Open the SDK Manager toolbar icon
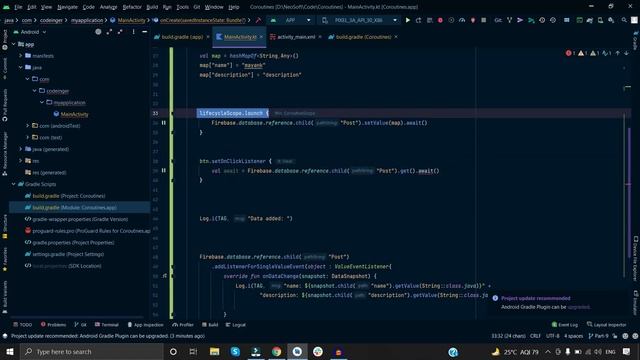 611,20
